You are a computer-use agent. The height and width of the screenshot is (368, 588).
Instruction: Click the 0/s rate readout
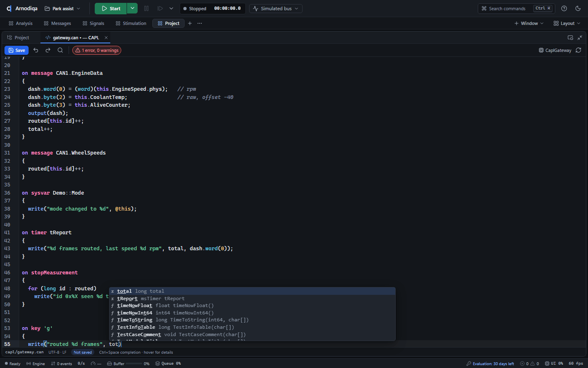(x=81, y=364)
